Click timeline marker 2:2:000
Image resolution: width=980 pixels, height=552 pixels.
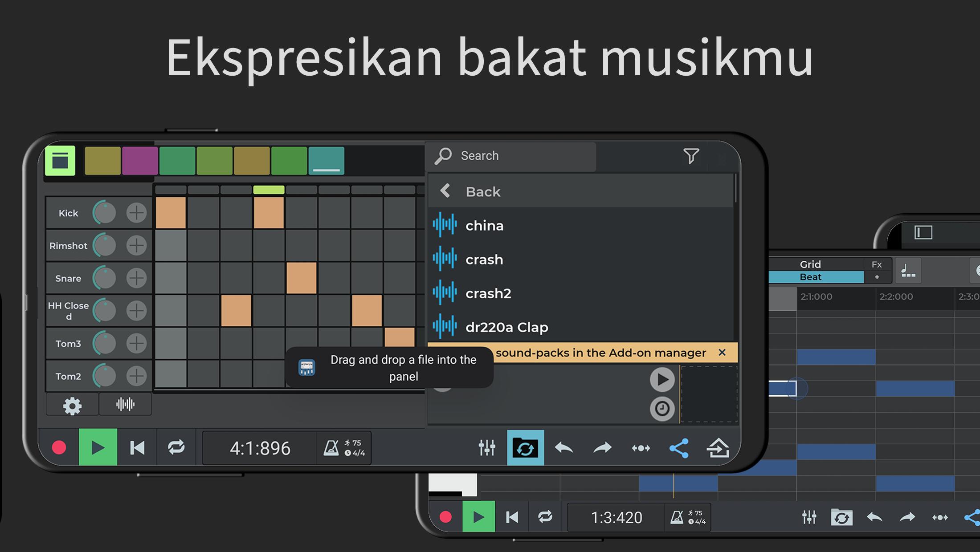[896, 296]
